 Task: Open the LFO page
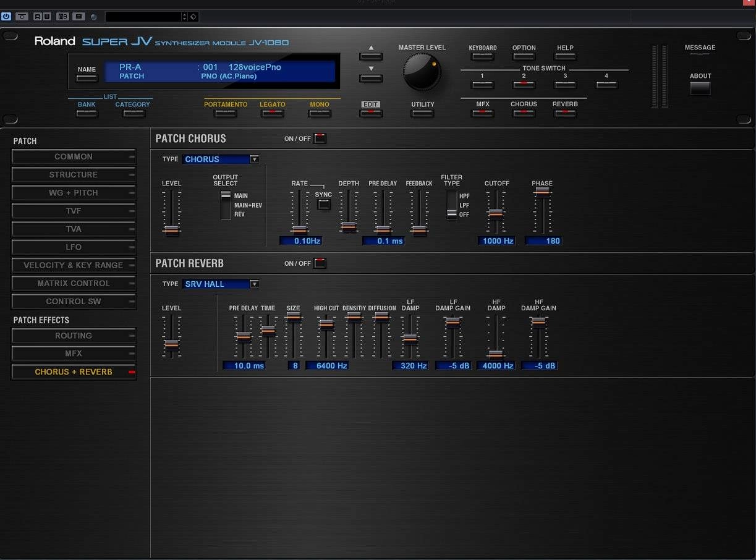click(x=74, y=247)
